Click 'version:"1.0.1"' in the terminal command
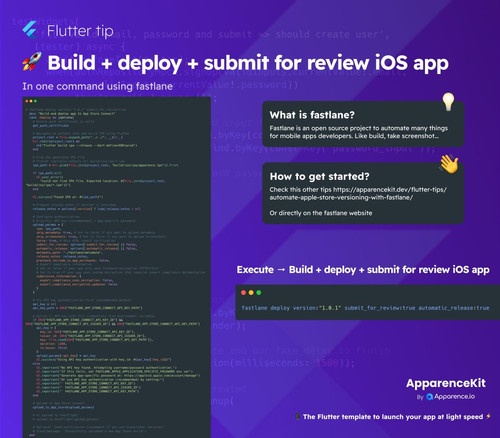 [x=317, y=308]
